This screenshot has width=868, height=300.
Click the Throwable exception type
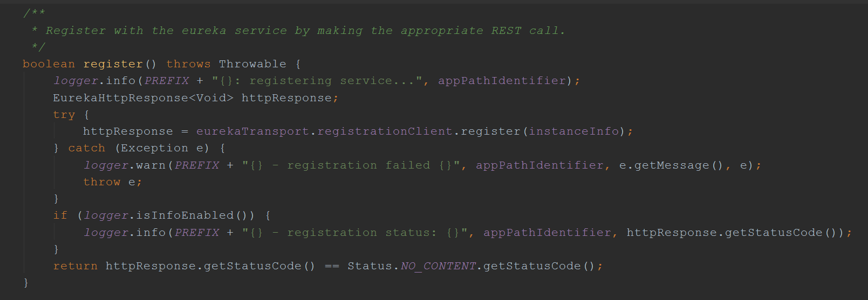click(x=252, y=64)
